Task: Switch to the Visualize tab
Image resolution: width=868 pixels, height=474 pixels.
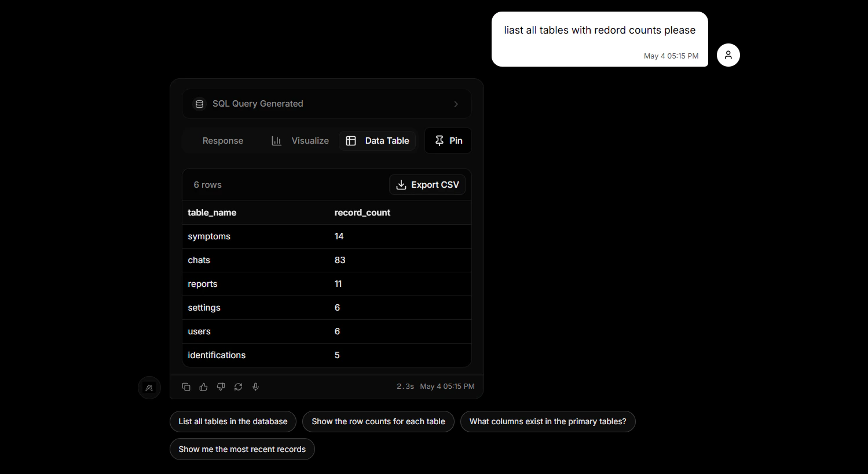Action: point(300,141)
